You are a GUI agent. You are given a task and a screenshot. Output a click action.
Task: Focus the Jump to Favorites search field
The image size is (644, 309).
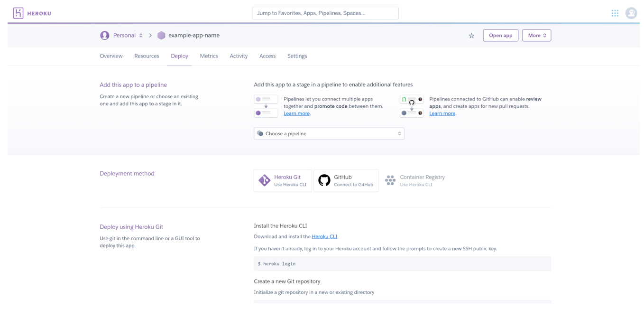coord(325,13)
